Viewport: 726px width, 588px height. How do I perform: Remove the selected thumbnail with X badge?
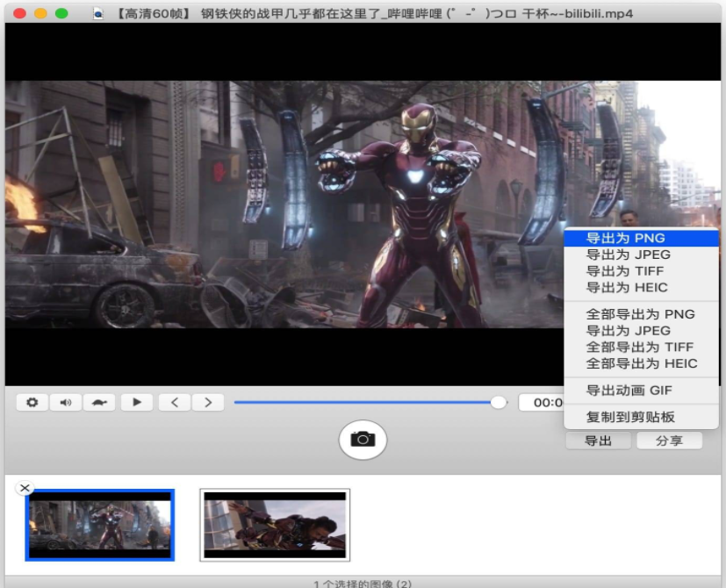pos(25,488)
